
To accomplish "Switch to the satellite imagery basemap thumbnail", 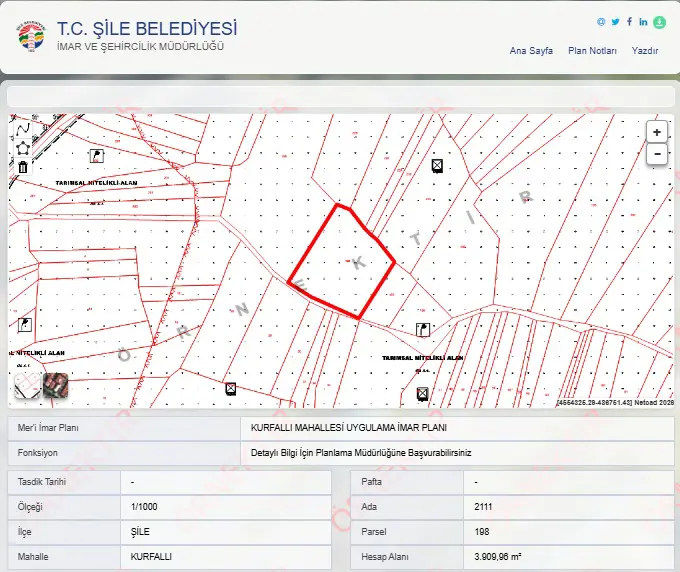I will [56, 386].
